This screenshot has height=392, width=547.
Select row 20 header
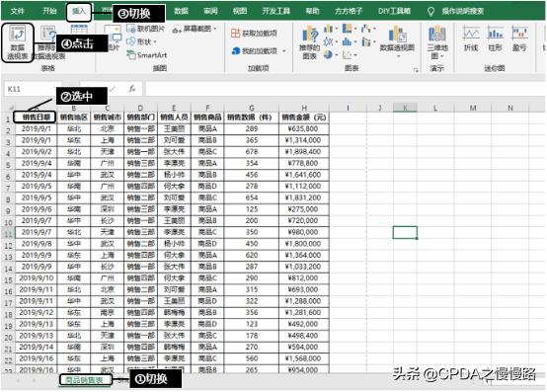(x=8, y=337)
